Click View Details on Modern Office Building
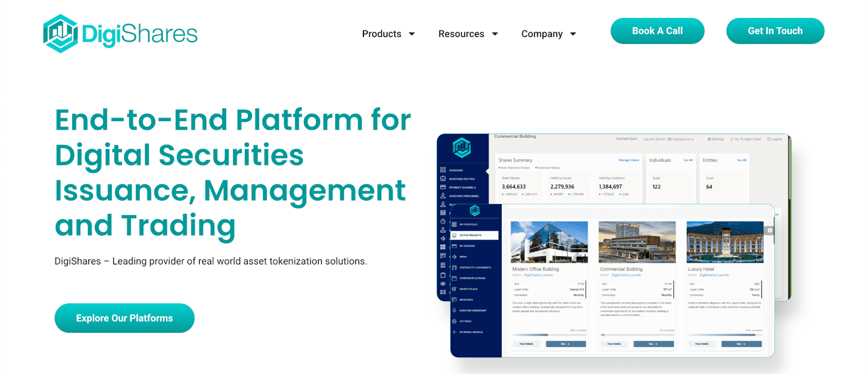Image resolution: width=868 pixels, height=374 pixels. point(526,344)
